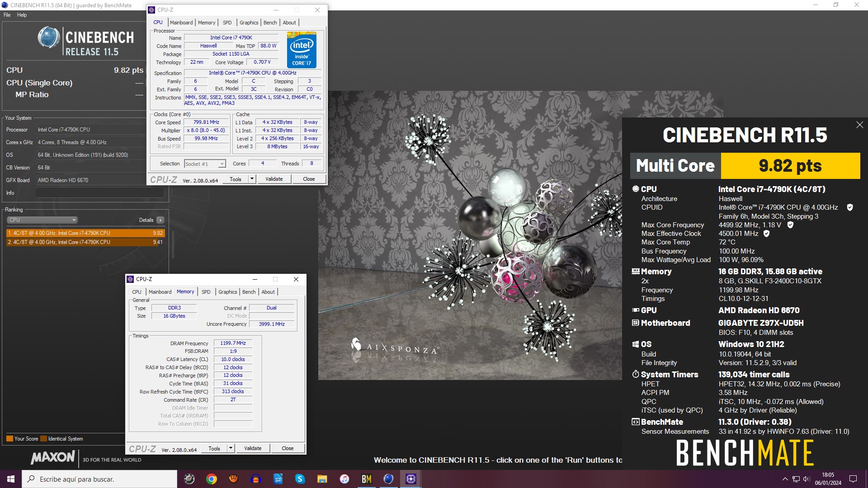
Task: Select second ranking entry scoring 9.41
Action: (x=85, y=242)
